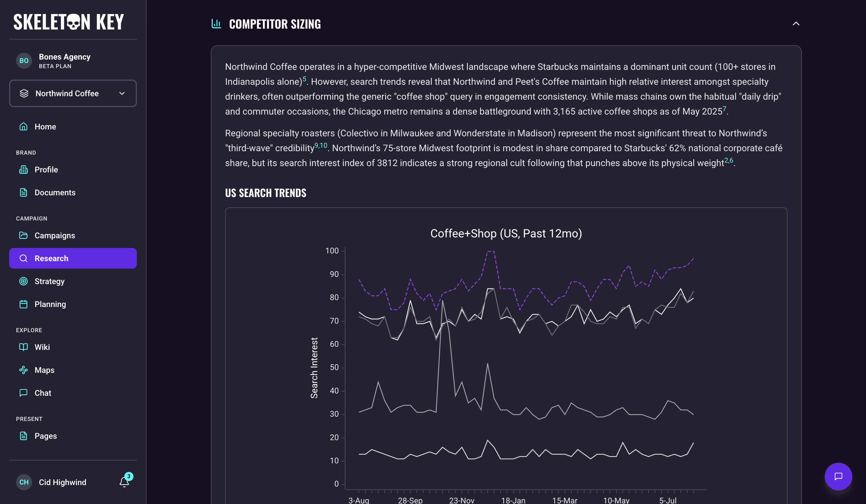
Task: Click the Wiki open-book icon
Action: coord(23,347)
